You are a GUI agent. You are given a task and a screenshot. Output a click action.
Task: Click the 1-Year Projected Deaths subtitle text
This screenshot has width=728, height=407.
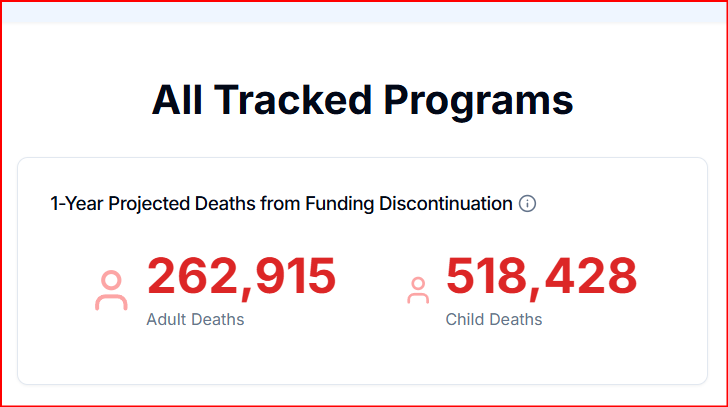[281, 204]
